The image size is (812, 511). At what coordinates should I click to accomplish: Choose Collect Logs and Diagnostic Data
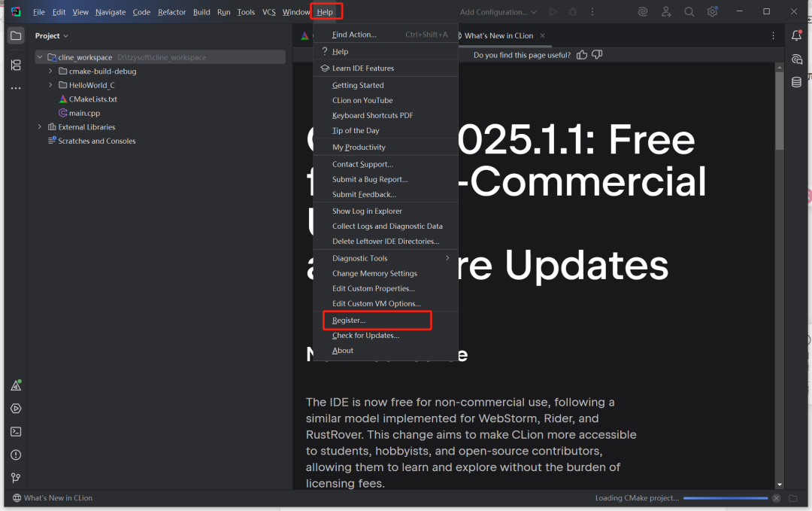[385, 226]
